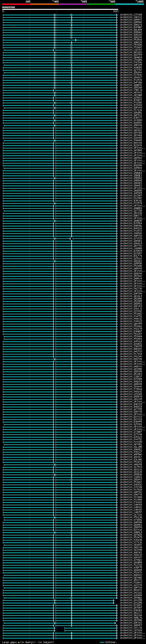Click the alignment bar for UniRef100_C6TGZ9

click(60, 631)
